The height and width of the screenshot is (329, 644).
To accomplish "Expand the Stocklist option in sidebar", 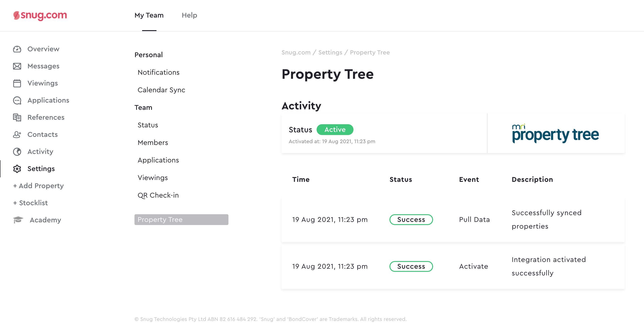I will [x=31, y=203].
